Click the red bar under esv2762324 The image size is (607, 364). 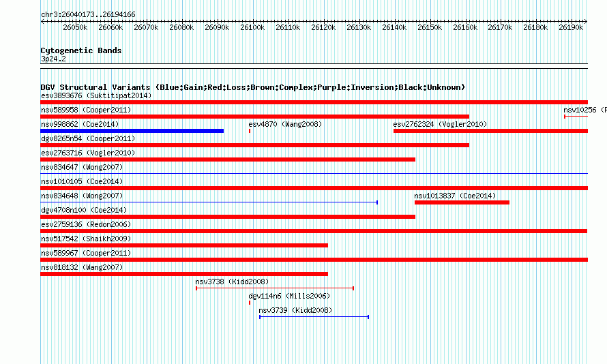(x=490, y=131)
